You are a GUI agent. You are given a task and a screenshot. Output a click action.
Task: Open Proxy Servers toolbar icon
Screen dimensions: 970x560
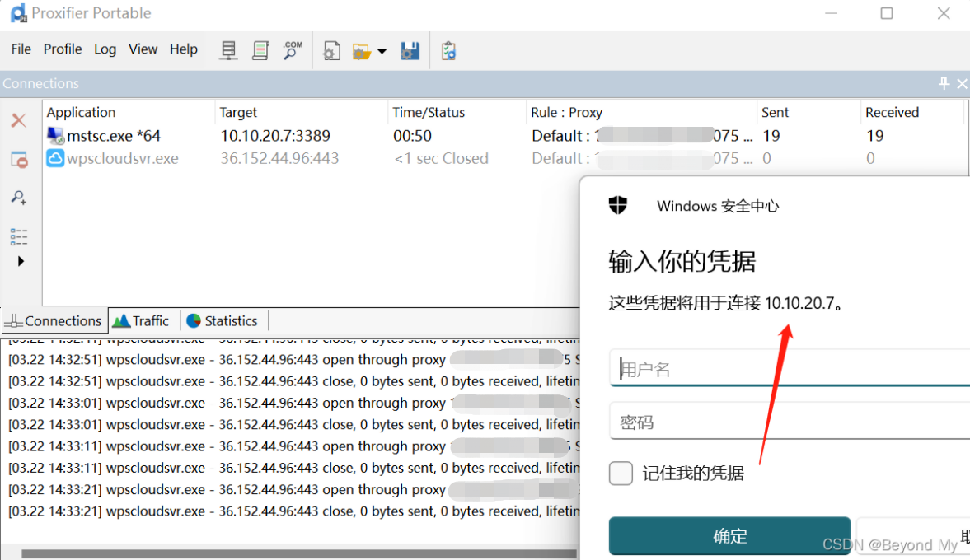point(228,51)
